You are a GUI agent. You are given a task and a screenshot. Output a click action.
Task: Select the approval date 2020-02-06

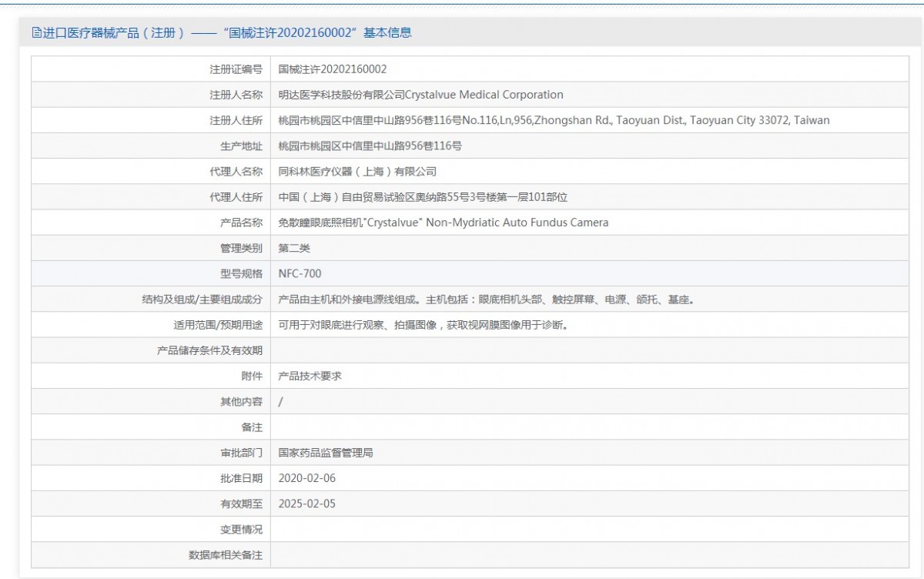(306, 478)
